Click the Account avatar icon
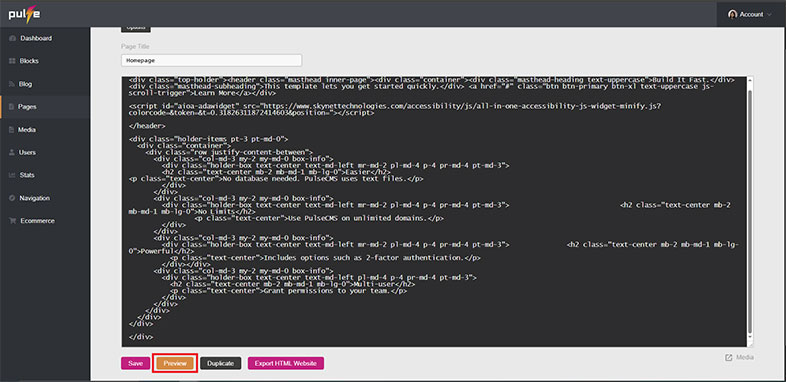Viewport: 786px width, 382px height. pyautogui.click(x=732, y=14)
